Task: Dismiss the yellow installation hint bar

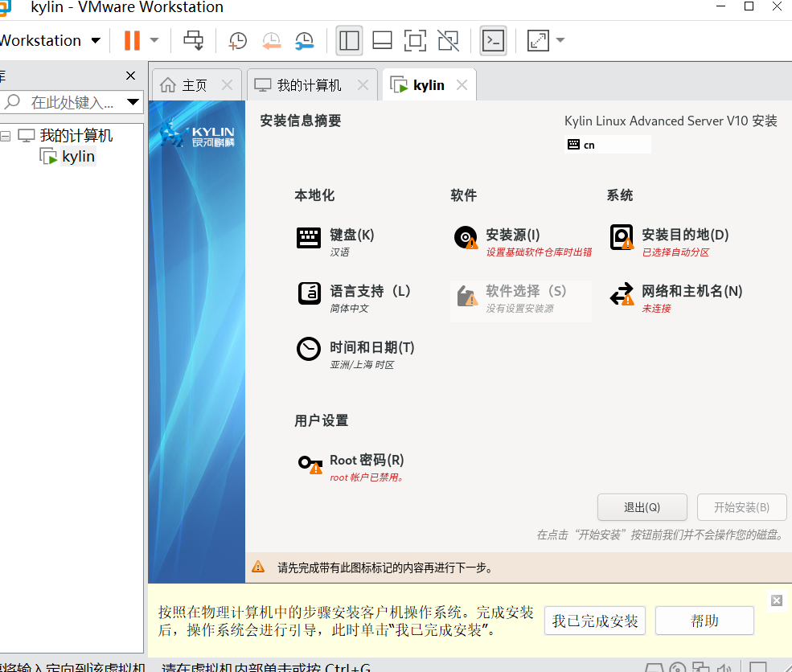Action: click(x=777, y=600)
